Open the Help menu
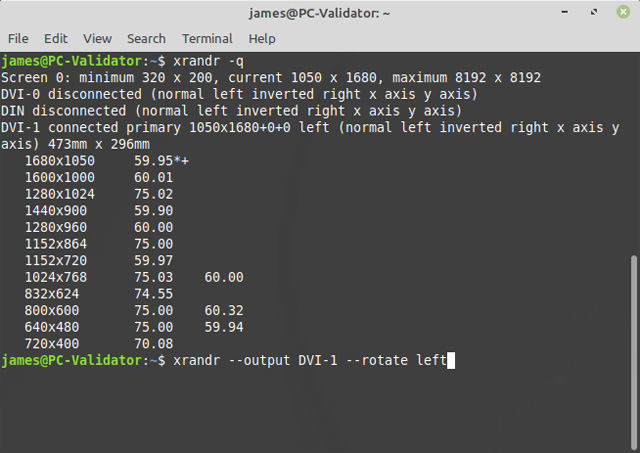Viewport: 640px width, 453px height. coord(262,38)
